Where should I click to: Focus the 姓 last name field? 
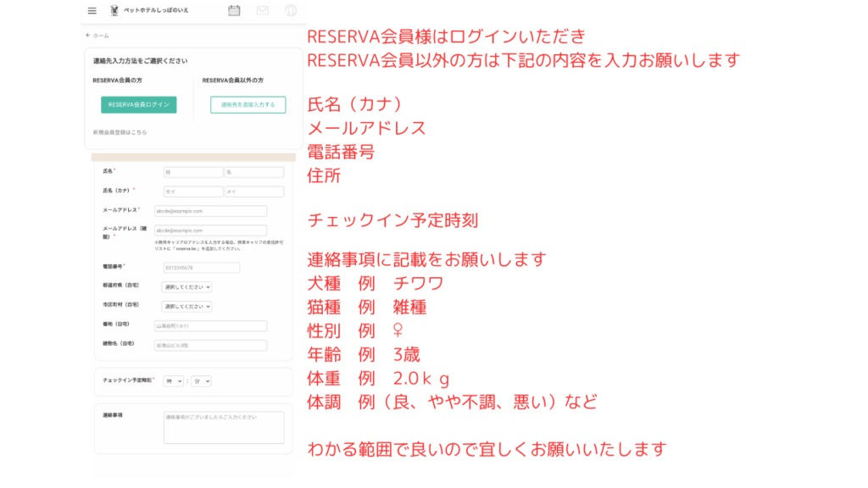(192, 172)
